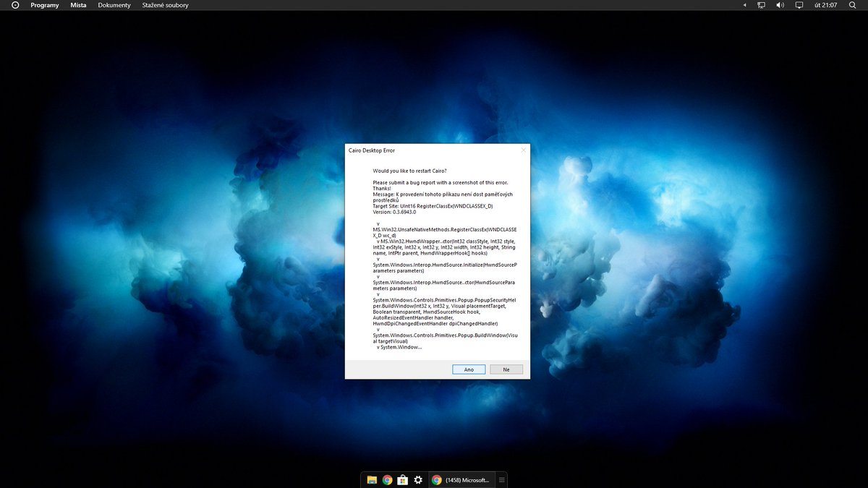Click Ne to decline restart
868x488 pixels.
click(x=506, y=369)
